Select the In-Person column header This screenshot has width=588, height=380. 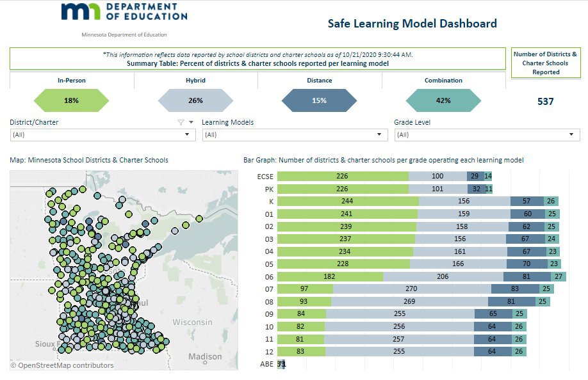point(71,81)
